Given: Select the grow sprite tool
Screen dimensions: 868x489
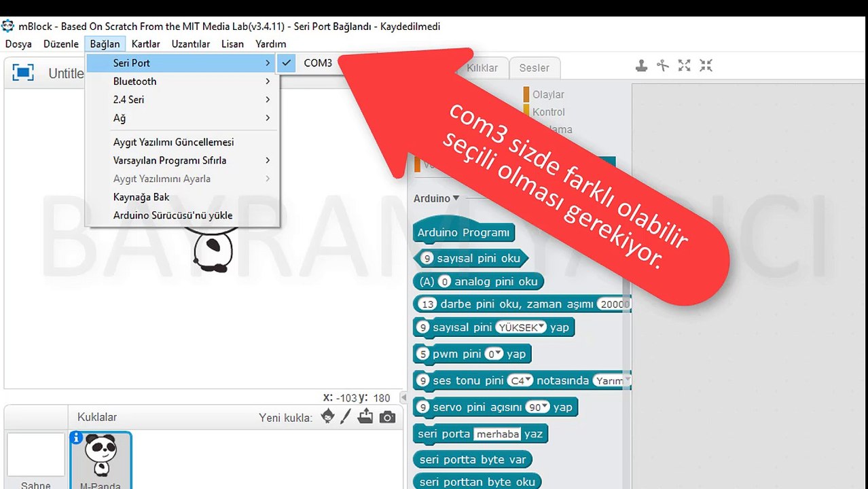Looking at the screenshot, I should point(685,65).
